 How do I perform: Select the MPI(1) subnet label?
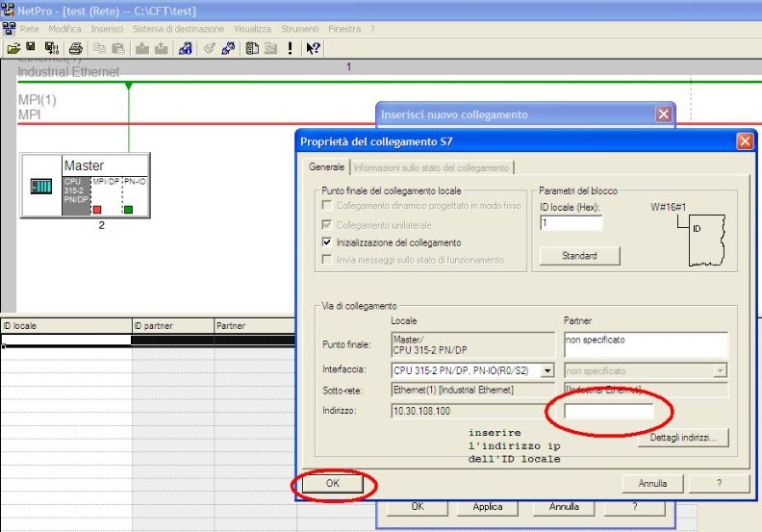pos(38,100)
